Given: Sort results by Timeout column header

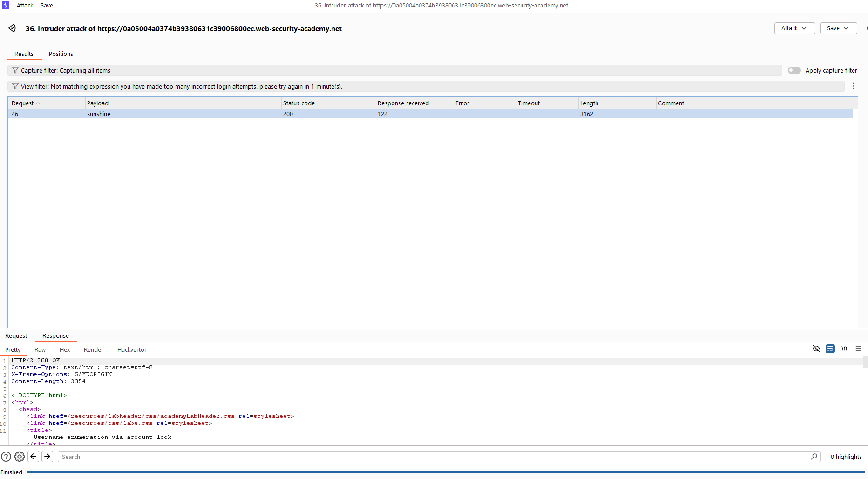Looking at the screenshot, I should tap(547, 103).
